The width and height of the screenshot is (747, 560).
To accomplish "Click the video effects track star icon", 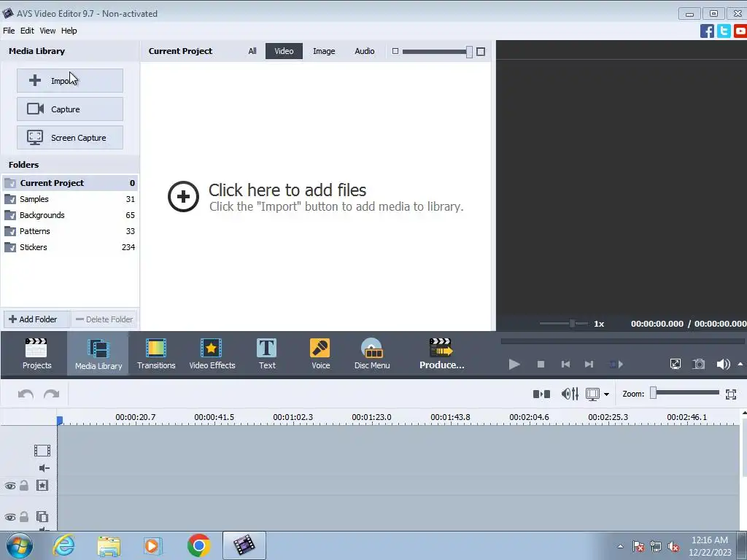I will pyautogui.click(x=42, y=485).
